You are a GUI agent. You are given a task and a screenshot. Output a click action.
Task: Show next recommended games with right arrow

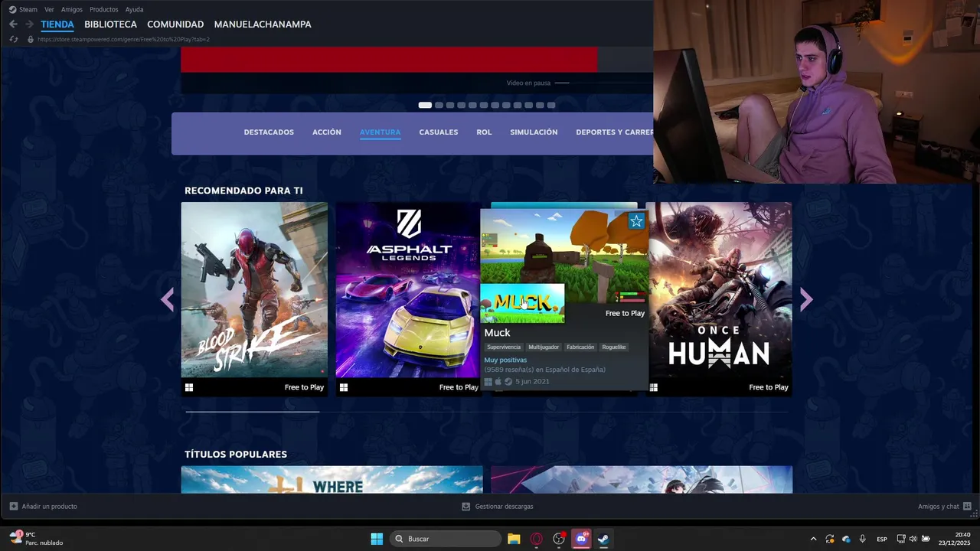pos(805,299)
